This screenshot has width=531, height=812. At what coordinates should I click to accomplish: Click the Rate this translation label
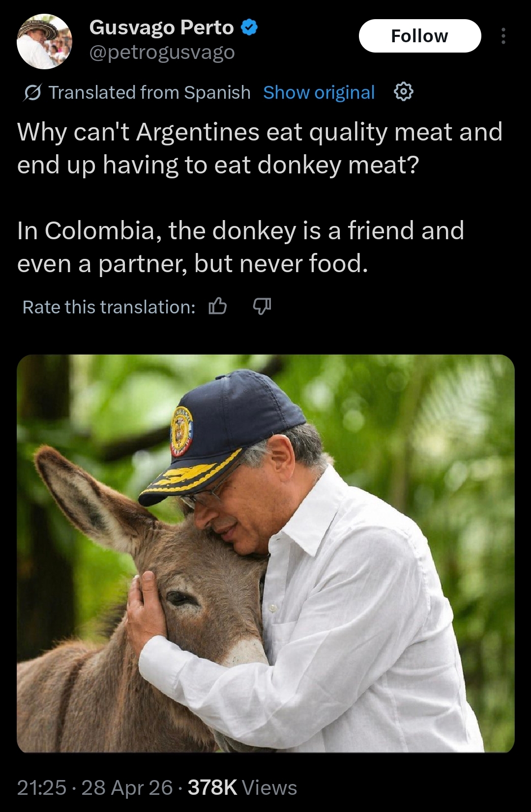coord(109,307)
